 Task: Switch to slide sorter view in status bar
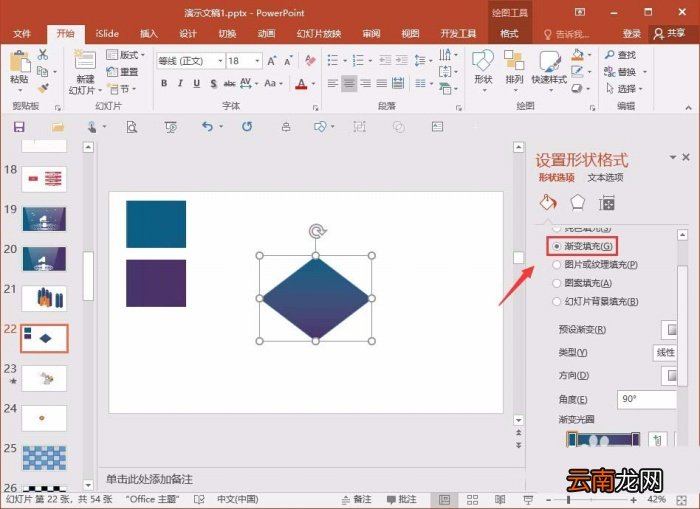click(x=472, y=500)
